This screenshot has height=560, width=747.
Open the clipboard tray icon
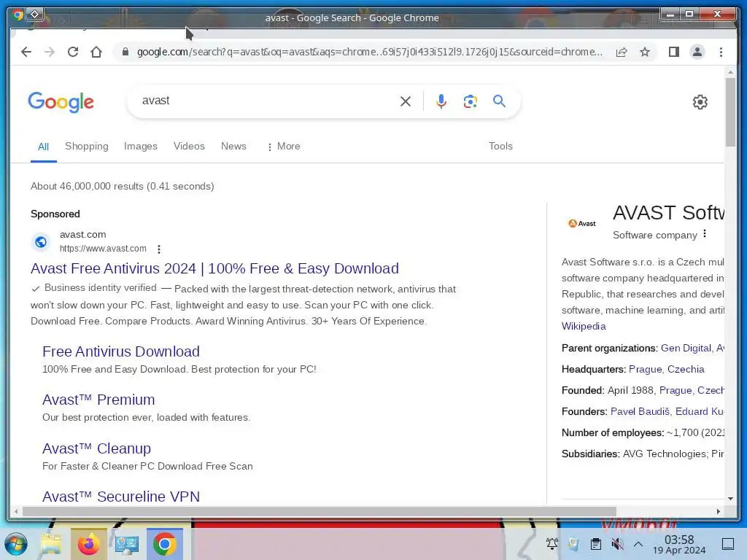[x=595, y=544]
